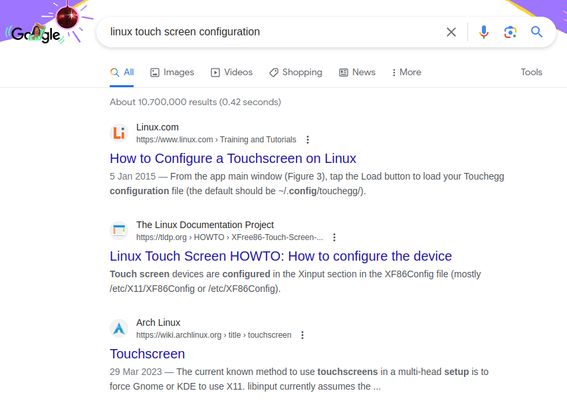Open the News results tab
This screenshot has width=567, height=407.
point(357,72)
